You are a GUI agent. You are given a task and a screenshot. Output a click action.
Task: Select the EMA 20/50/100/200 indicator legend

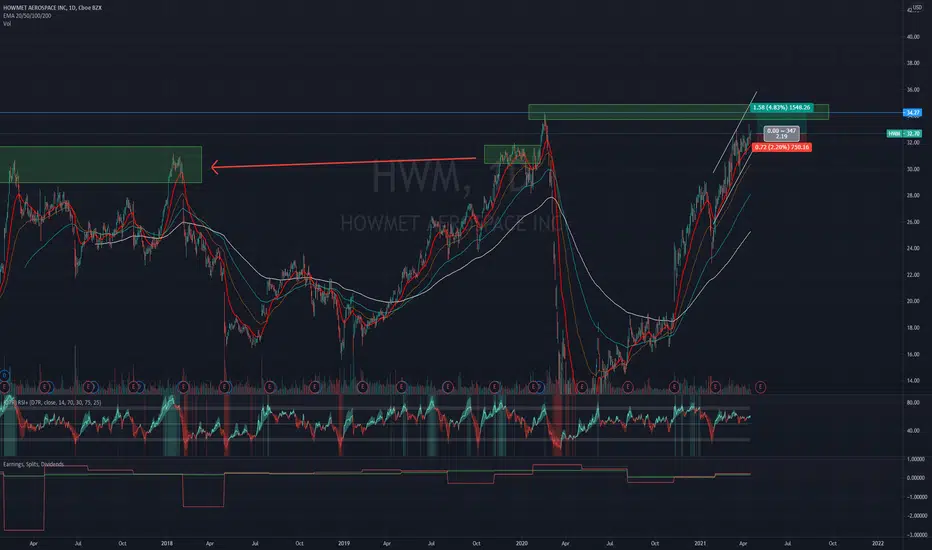pyautogui.click(x=27, y=16)
